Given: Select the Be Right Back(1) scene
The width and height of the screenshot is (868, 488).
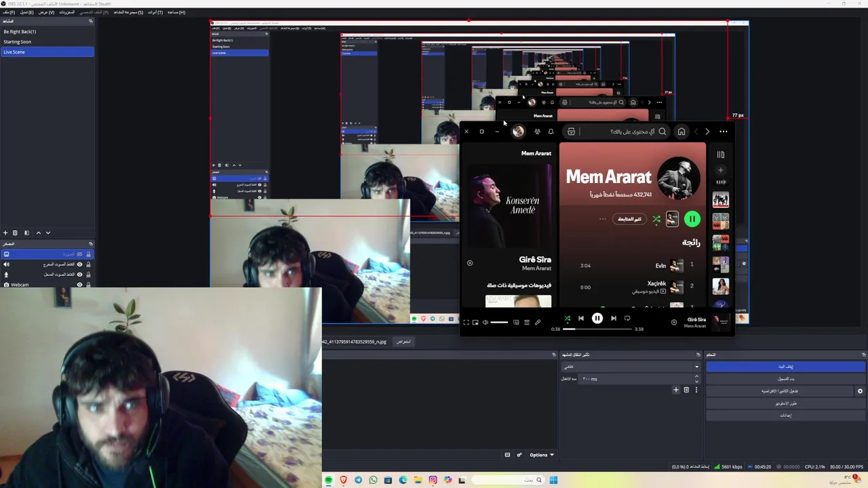Looking at the screenshot, I should point(47,32).
